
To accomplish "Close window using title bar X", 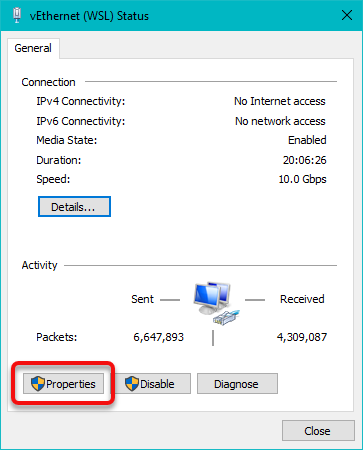I will [347, 15].
